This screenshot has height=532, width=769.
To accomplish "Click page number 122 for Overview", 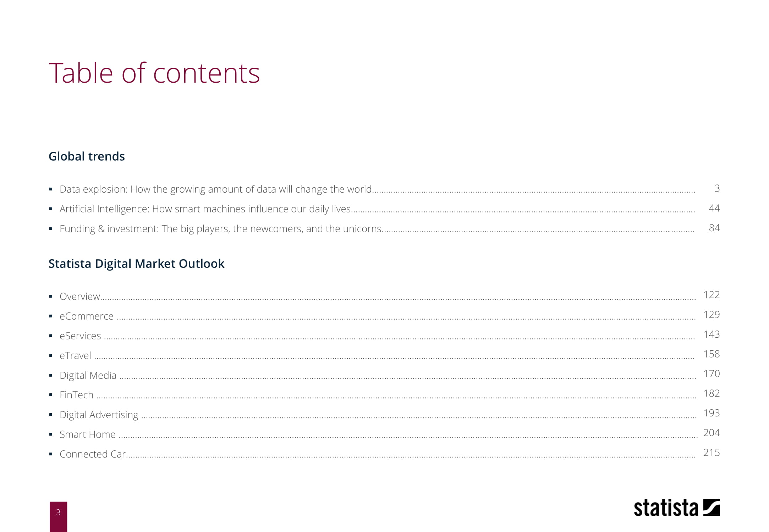I will 711,295.
